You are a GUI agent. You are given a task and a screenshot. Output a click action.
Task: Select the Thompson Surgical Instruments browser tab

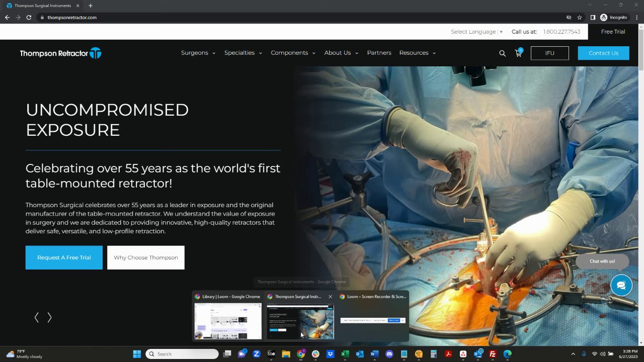click(x=43, y=6)
